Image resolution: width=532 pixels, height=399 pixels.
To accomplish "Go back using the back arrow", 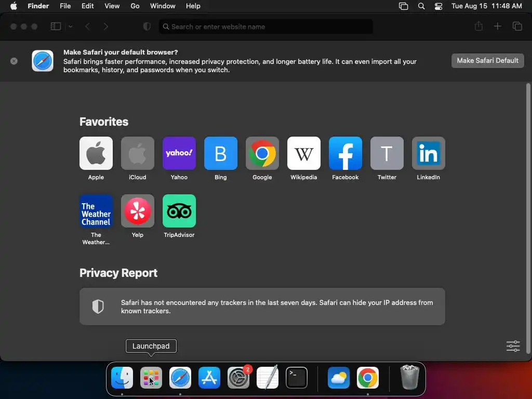I will [87, 26].
